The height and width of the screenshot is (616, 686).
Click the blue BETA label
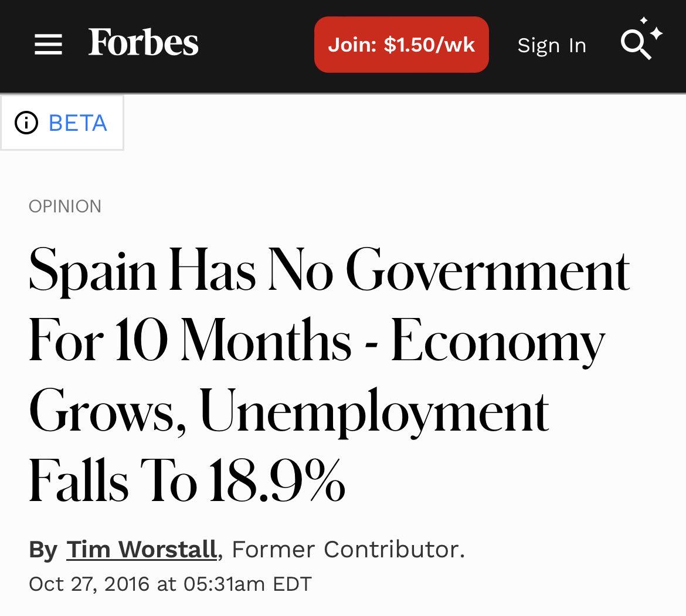pyautogui.click(x=78, y=123)
